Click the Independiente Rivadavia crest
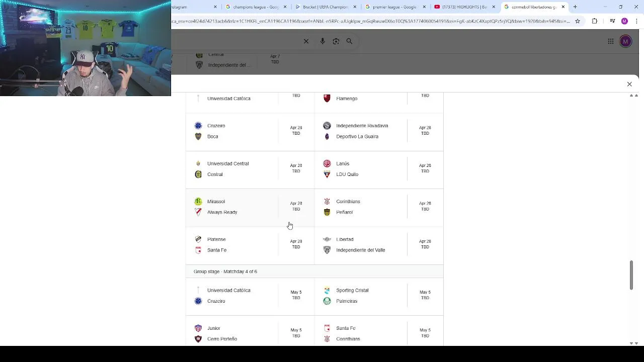644x362 pixels. coord(327,126)
